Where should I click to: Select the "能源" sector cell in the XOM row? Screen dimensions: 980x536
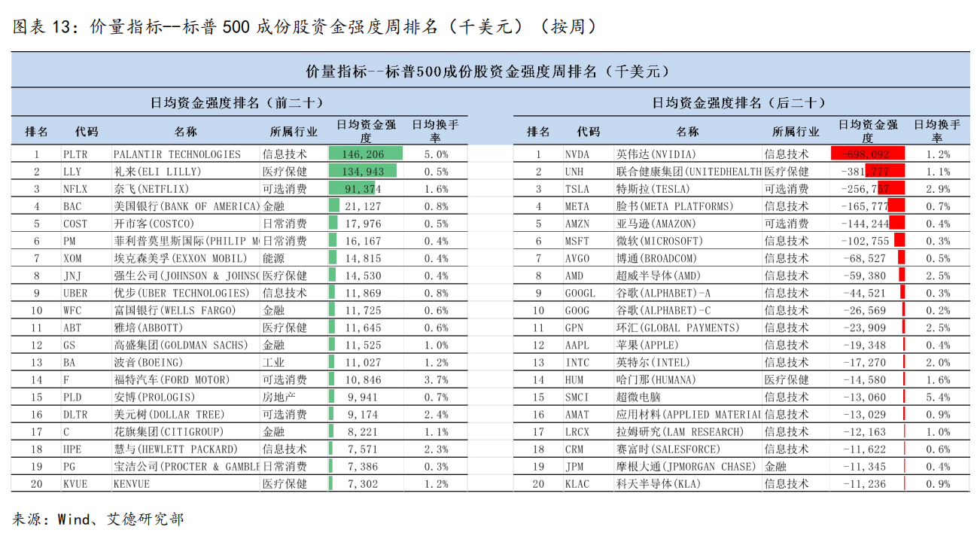(274, 258)
